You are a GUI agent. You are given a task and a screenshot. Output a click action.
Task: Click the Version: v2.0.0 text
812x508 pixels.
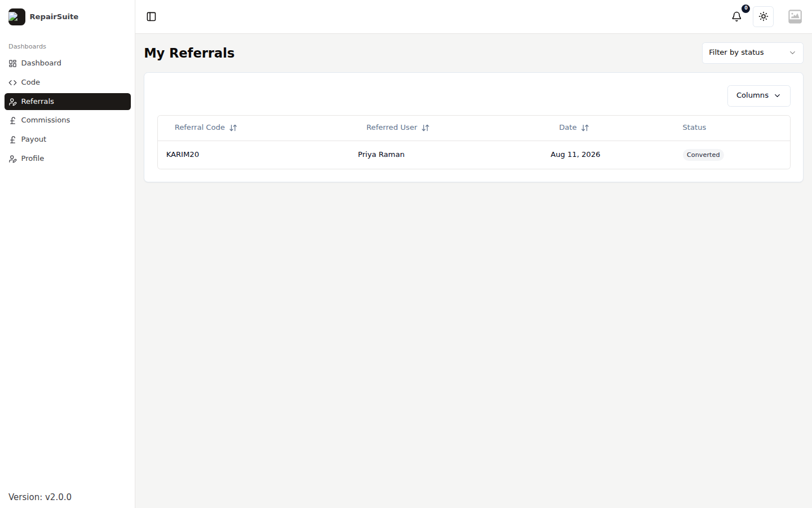[x=40, y=497]
